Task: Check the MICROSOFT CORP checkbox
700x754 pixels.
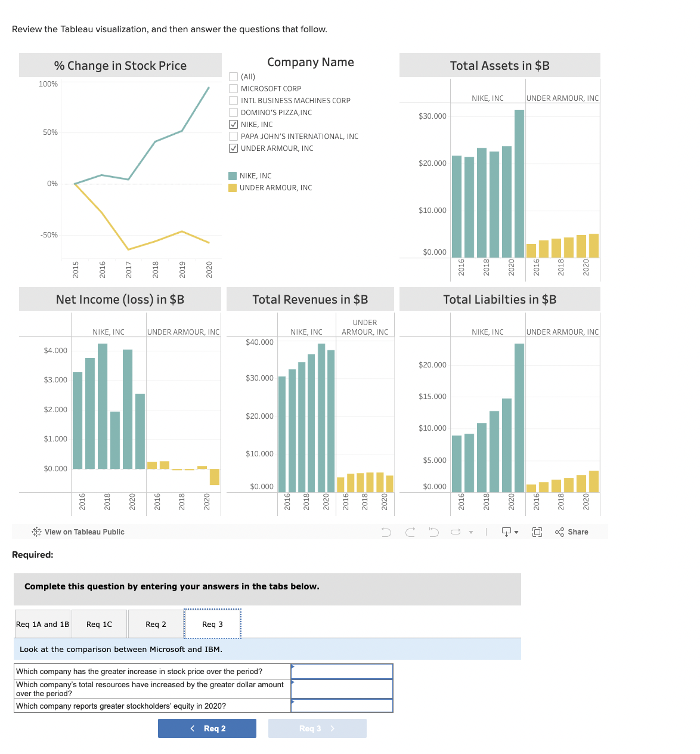Action: (233, 88)
